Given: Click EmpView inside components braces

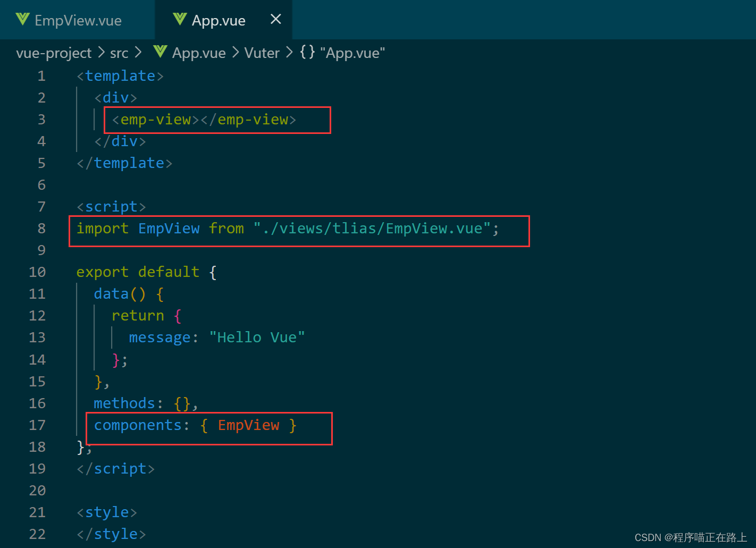Looking at the screenshot, I should tap(248, 425).
